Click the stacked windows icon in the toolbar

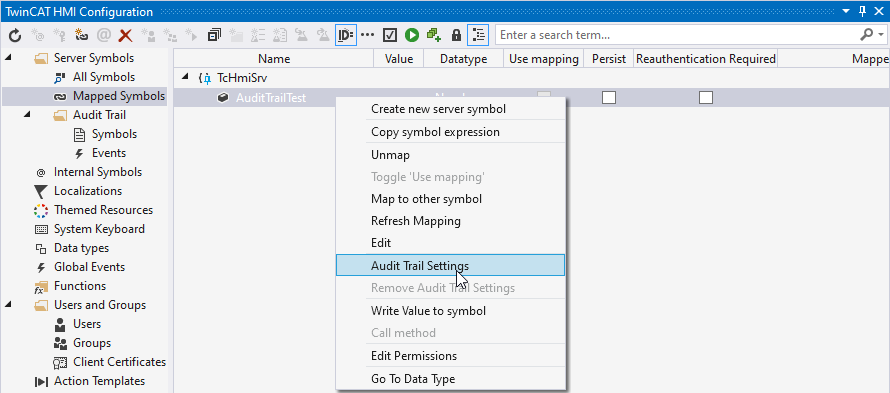[214, 35]
